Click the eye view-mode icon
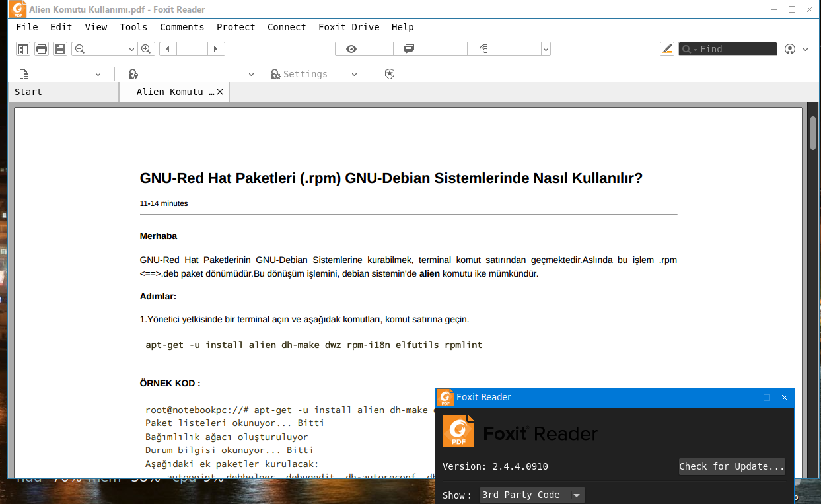Image resolution: width=821 pixels, height=504 pixels. coord(351,49)
